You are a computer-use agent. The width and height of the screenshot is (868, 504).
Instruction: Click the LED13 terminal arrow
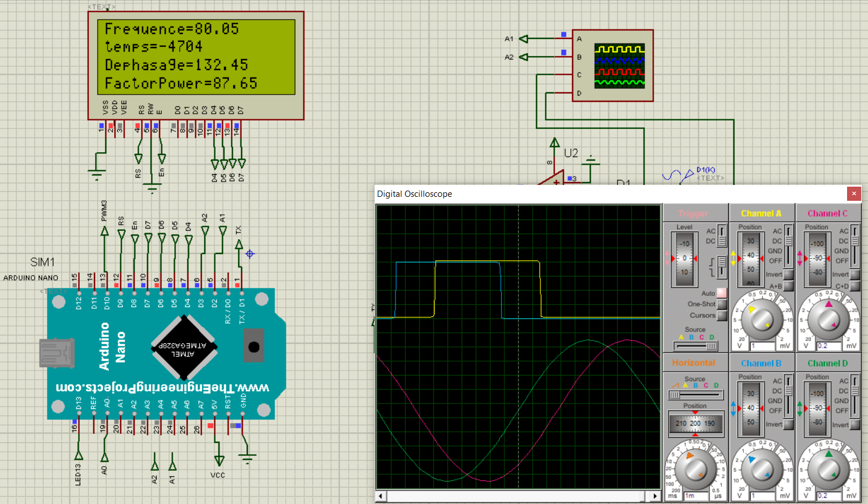(x=79, y=455)
